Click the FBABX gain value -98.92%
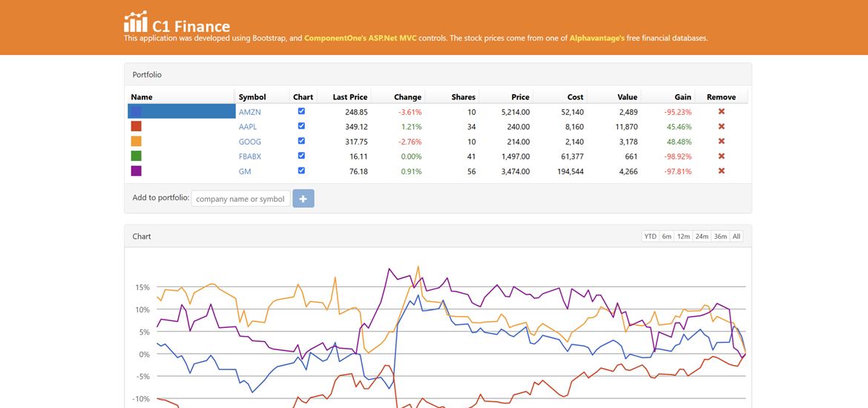 point(678,157)
